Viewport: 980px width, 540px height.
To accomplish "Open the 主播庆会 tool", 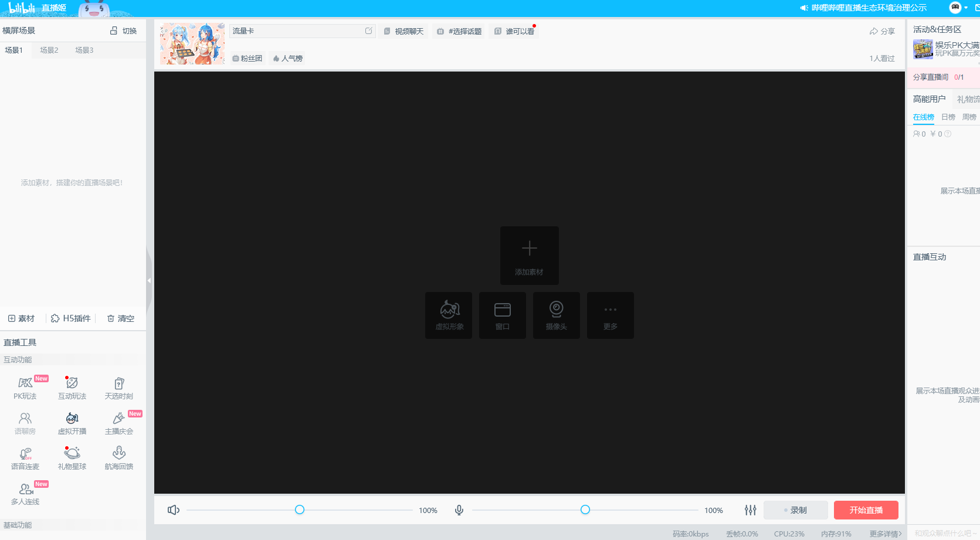I will (x=119, y=423).
